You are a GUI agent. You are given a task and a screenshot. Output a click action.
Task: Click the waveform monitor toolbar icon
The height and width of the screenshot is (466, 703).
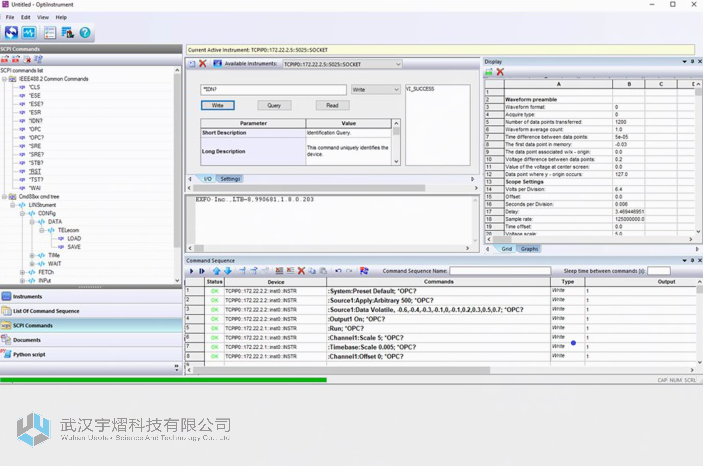29,33
